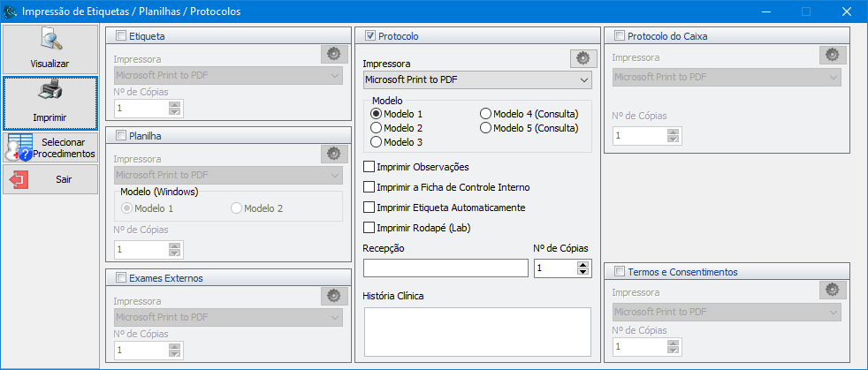Click the Imprimir printer icon

click(x=49, y=92)
